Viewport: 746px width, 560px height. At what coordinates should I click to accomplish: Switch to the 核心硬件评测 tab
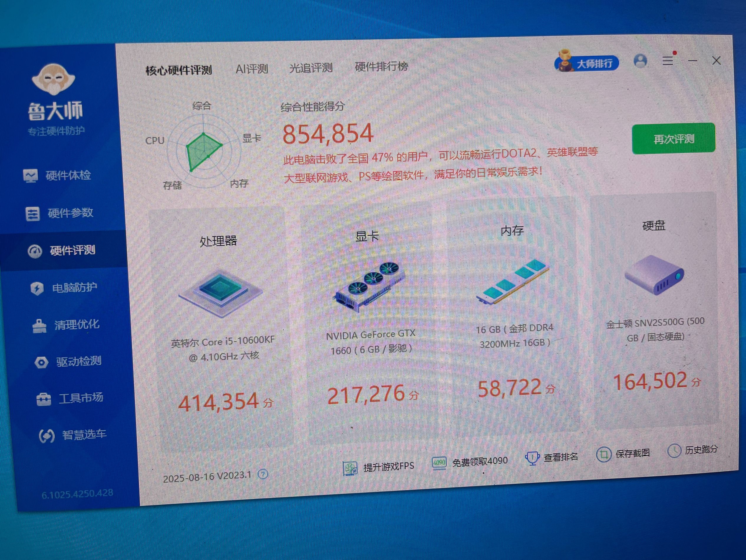179,70
